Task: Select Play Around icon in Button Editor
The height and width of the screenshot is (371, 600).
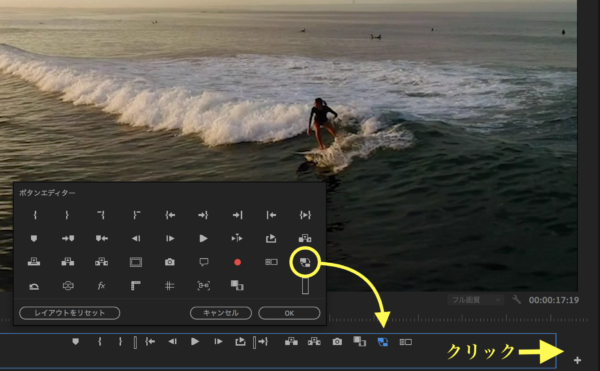Action: pyautogui.click(x=237, y=238)
